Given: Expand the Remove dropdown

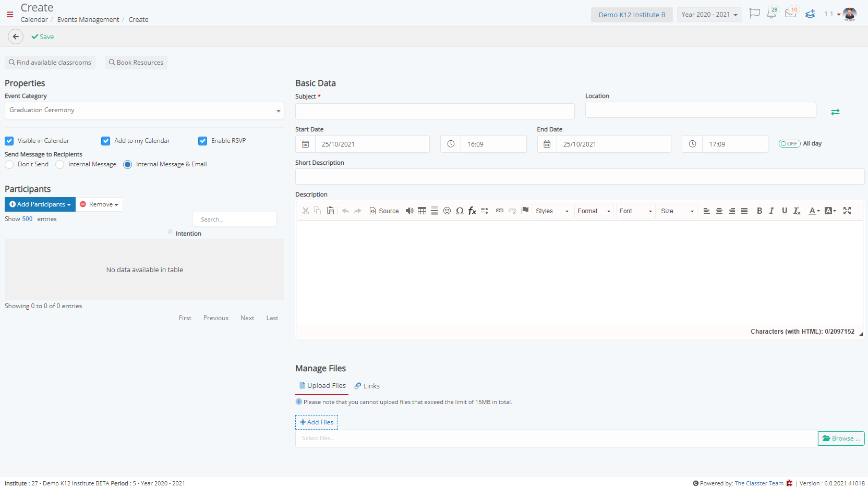Looking at the screenshot, I should pos(99,204).
